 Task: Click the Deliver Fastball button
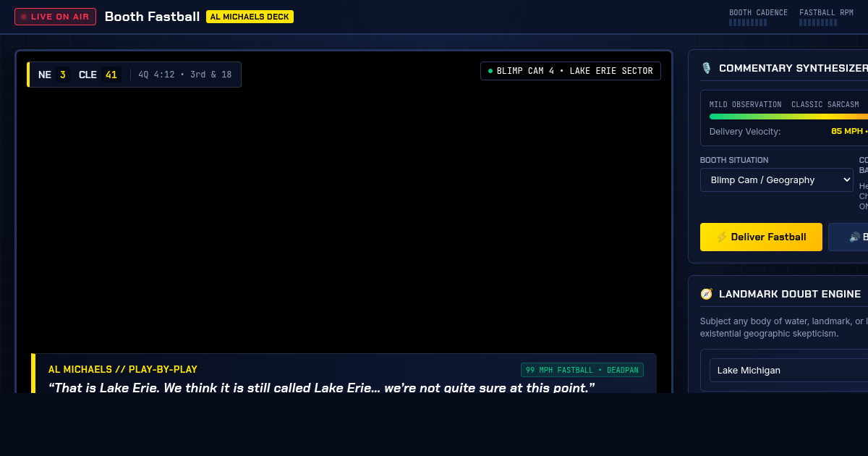point(761,237)
